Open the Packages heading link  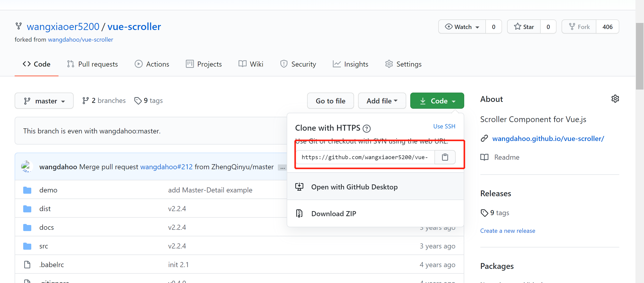(x=497, y=266)
